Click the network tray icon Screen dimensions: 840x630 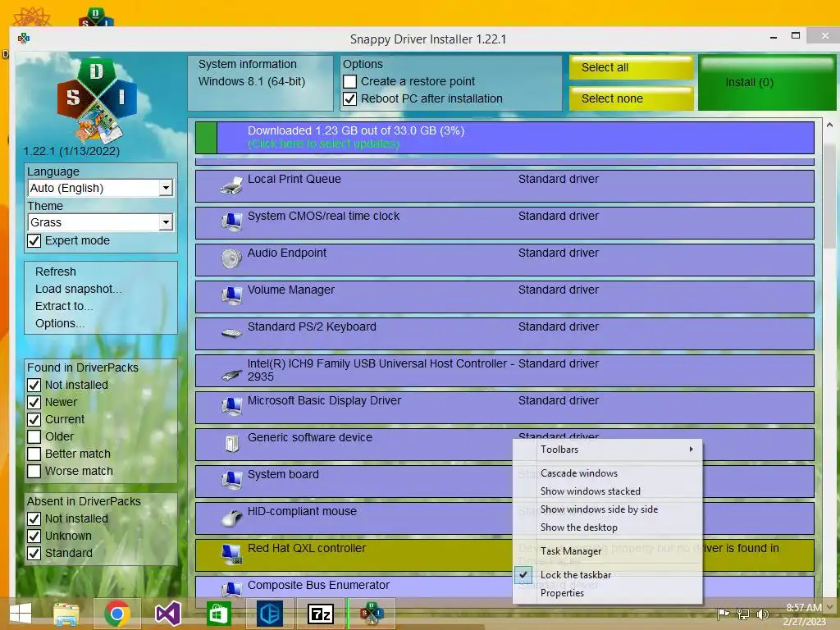(743, 614)
